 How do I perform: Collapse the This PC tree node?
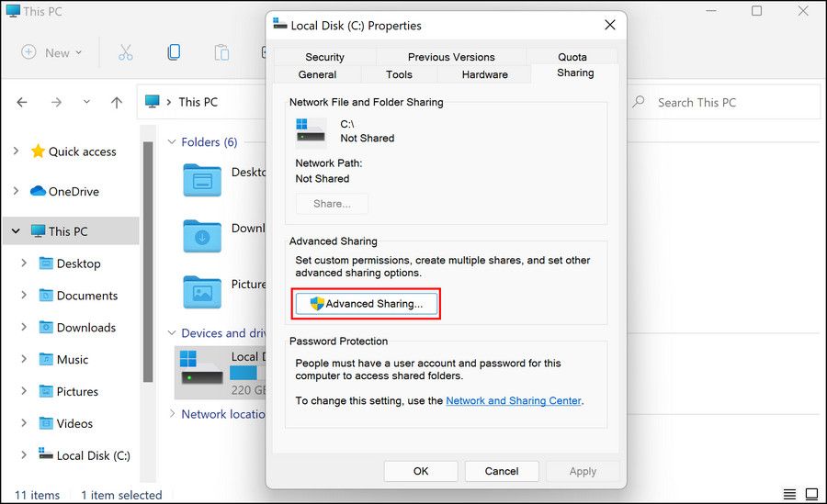pos(16,231)
